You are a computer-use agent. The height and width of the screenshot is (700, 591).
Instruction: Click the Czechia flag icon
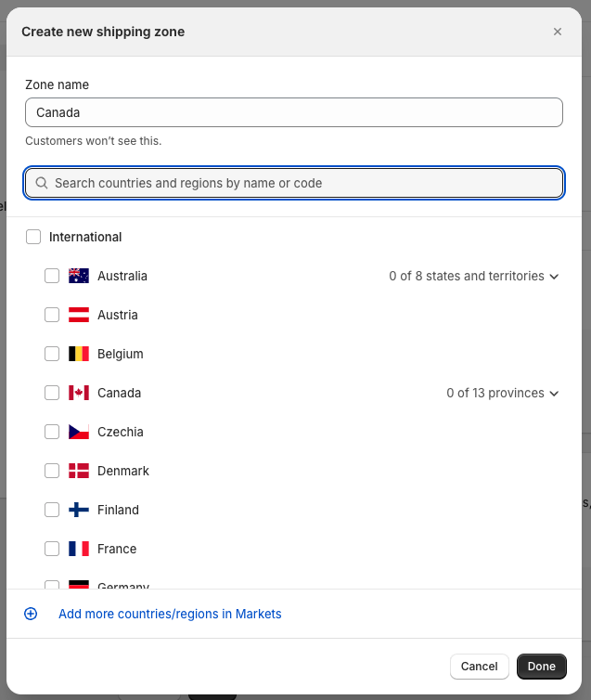coord(79,432)
